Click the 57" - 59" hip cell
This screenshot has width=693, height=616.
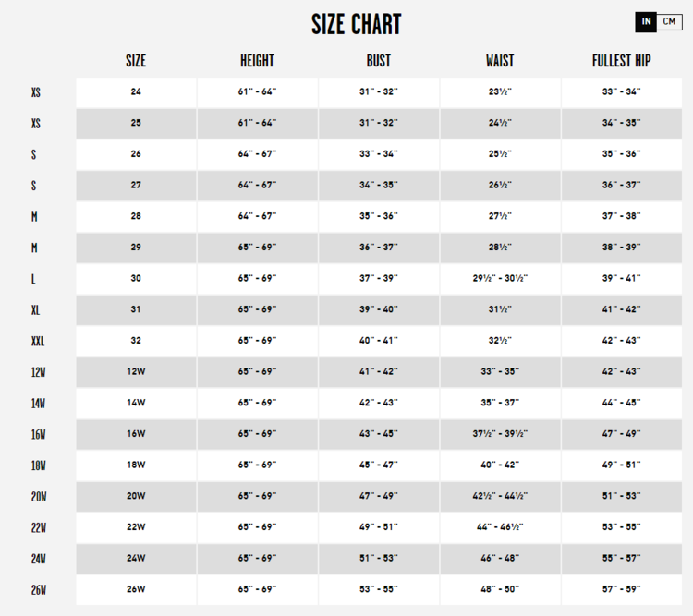pyautogui.click(x=621, y=589)
